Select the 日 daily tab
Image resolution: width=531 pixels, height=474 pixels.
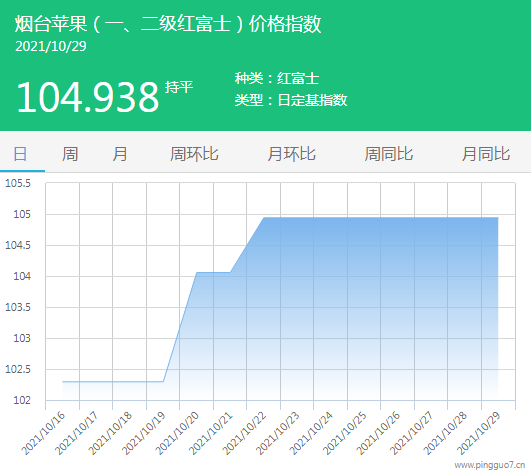(20, 154)
